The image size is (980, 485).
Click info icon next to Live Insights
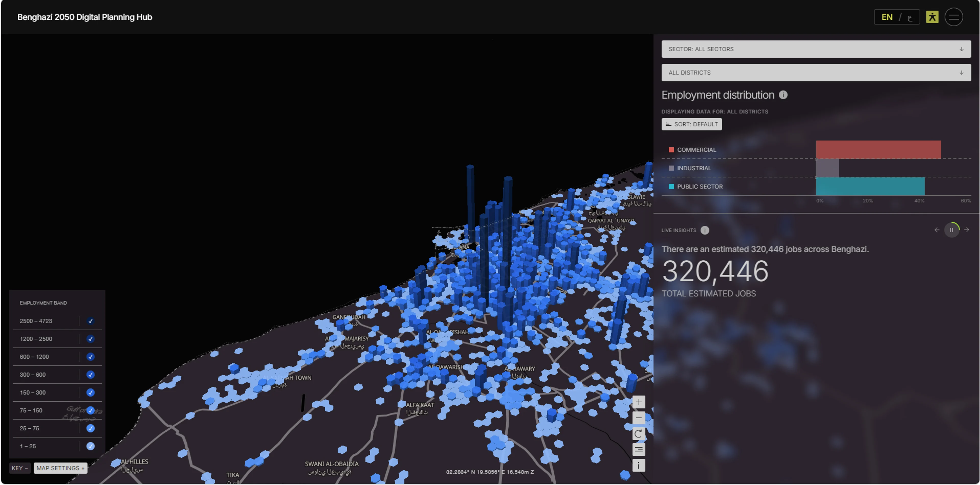point(705,230)
